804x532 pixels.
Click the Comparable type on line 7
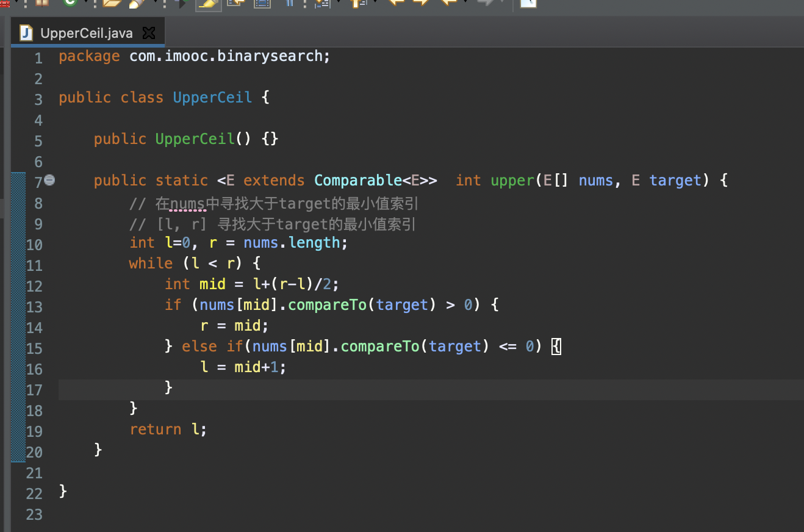coord(358,181)
